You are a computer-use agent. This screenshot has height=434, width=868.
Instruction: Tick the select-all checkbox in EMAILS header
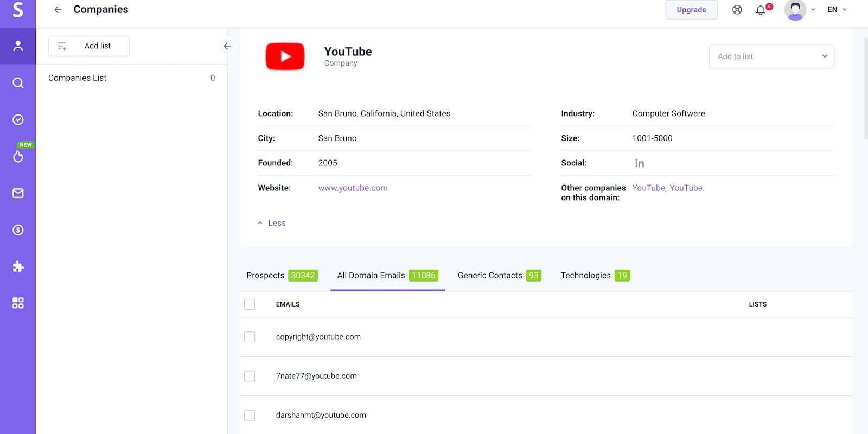pyautogui.click(x=250, y=304)
